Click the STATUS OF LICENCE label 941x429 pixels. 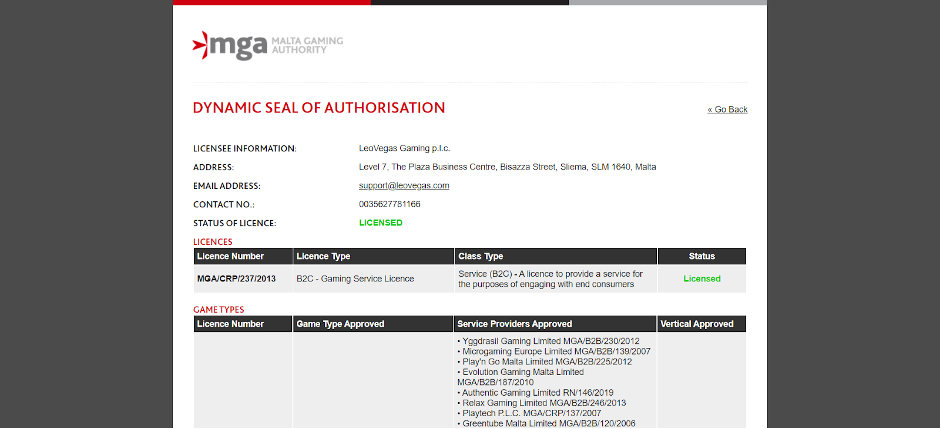(235, 223)
